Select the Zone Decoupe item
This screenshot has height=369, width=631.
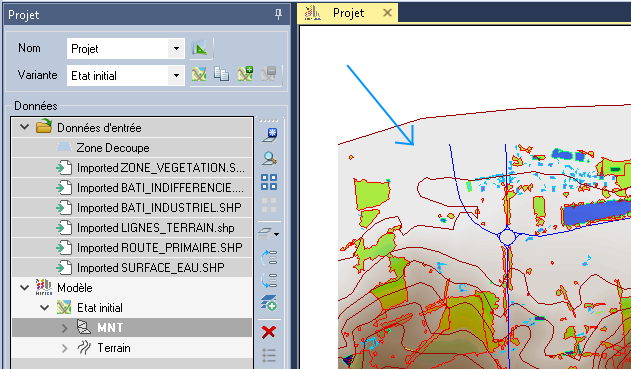pyautogui.click(x=132, y=148)
